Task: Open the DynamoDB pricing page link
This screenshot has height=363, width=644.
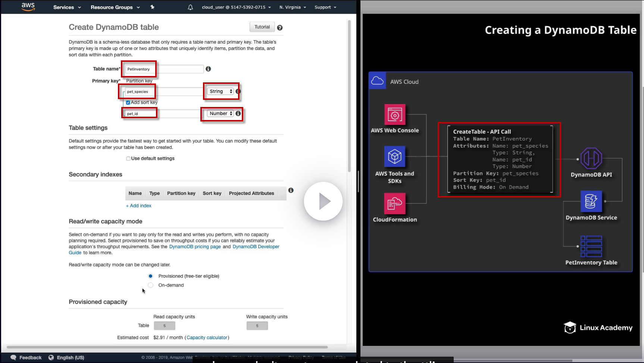Action: pos(195,247)
